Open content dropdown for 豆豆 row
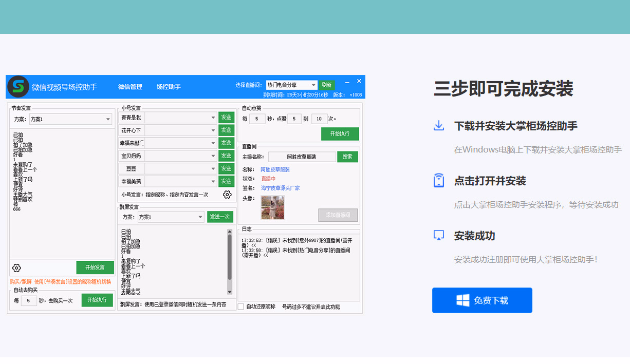Screen dimensions: 630x364 (181, 168)
